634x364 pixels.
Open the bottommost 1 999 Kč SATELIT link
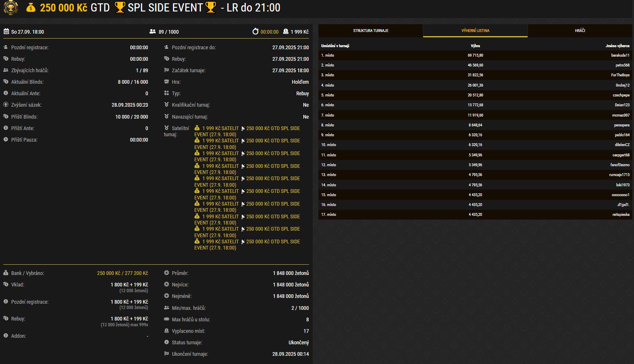[x=220, y=242]
